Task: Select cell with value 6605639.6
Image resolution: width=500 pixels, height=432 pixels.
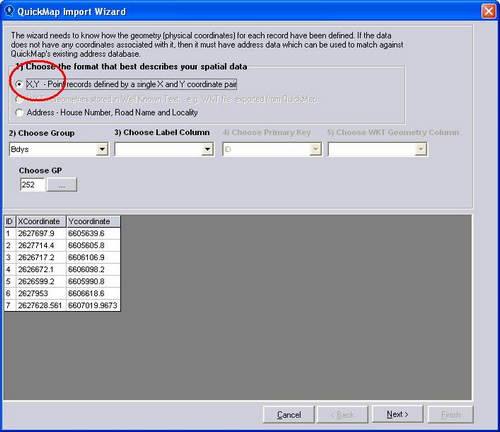Action: click(x=93, y=233)
